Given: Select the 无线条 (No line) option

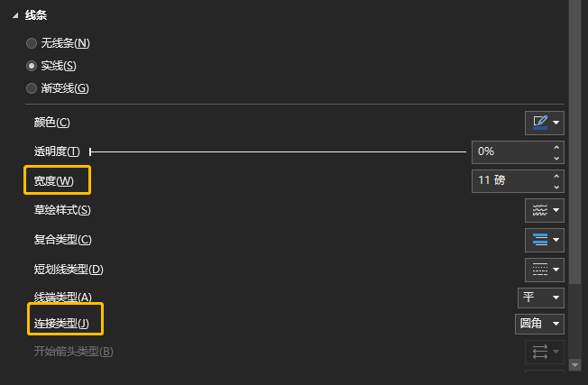Looking at the screenshot, I should (x=32, y=42).
